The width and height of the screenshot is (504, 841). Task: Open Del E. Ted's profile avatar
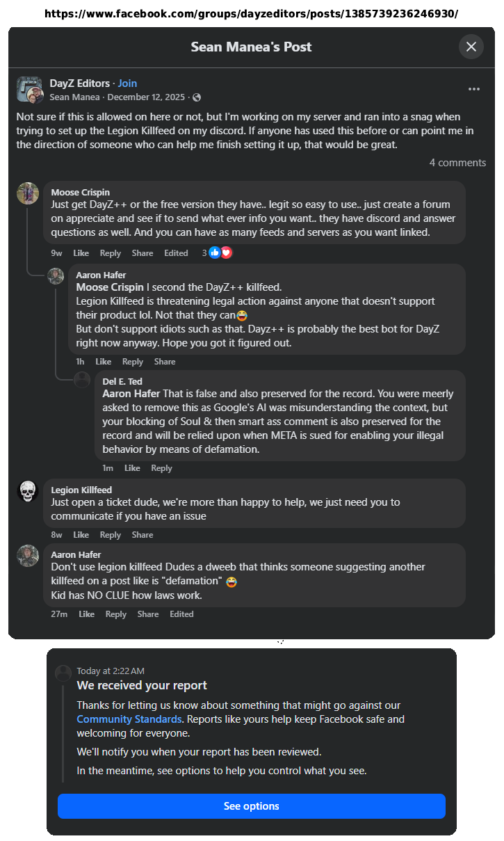(x=82, y=380)
